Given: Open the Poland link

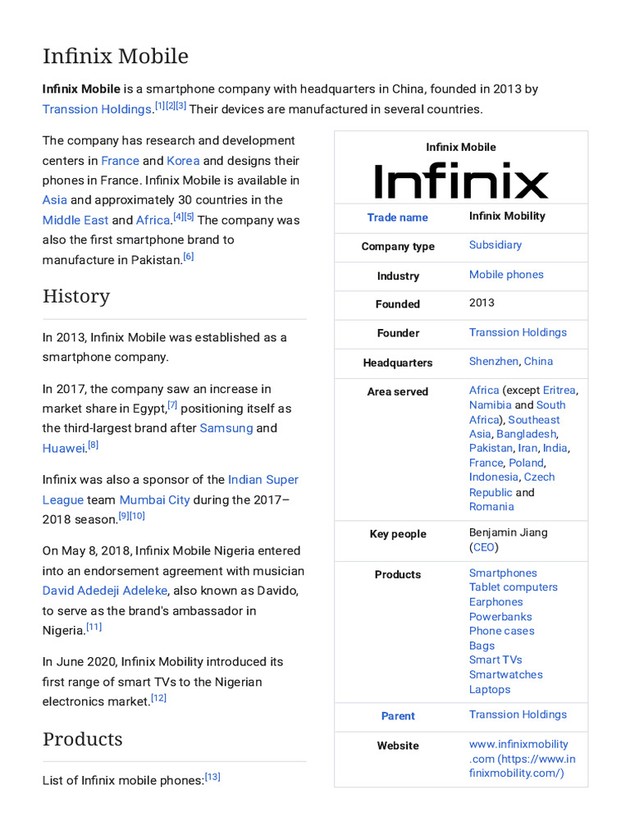Looking at the screenshot, I should pos(527,463).
